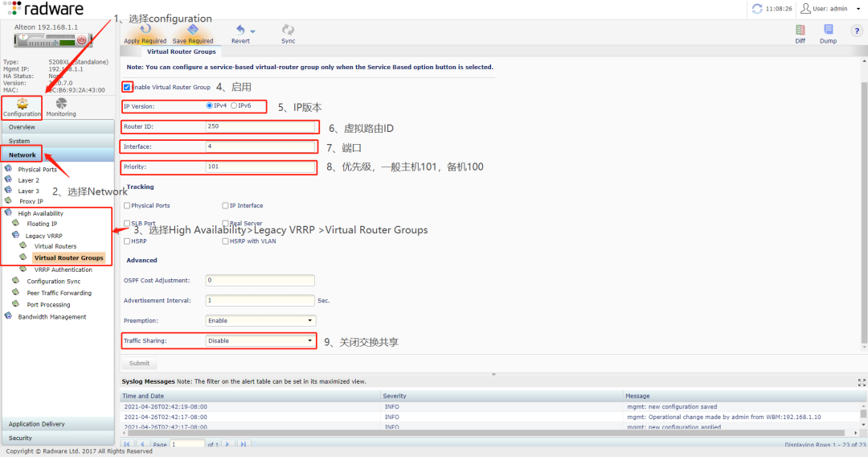The image size is (868, 457).
Task: Click the Sync icon in toolbar
Action: pos(288,30)
